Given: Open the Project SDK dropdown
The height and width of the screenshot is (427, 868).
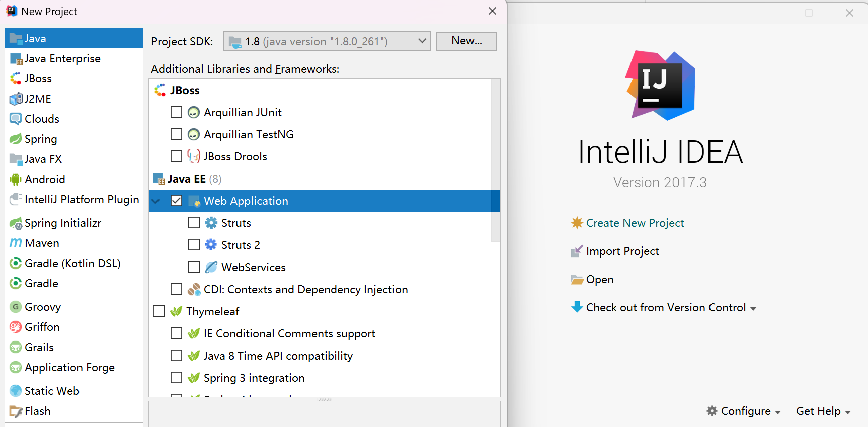Looking at the screenshot, I should (327, 41).
